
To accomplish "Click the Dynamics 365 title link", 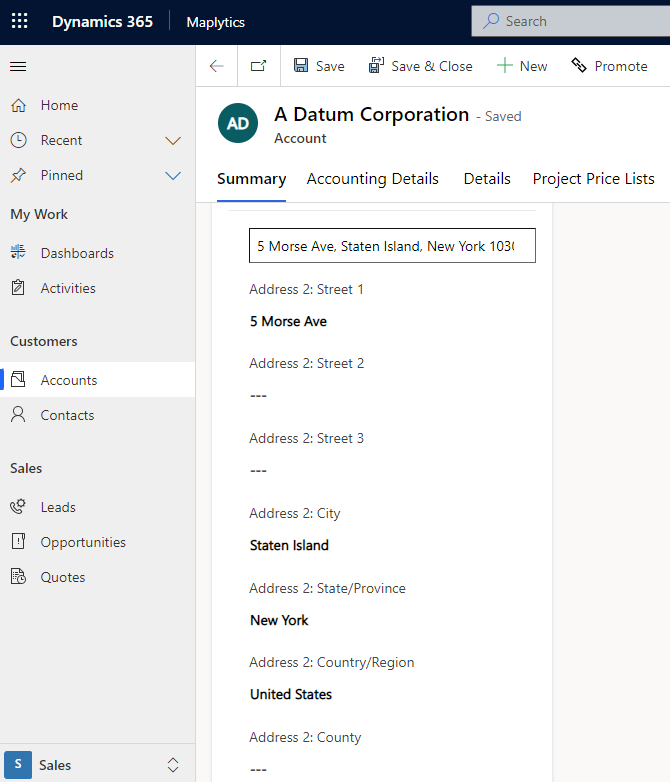I will 102,21.
